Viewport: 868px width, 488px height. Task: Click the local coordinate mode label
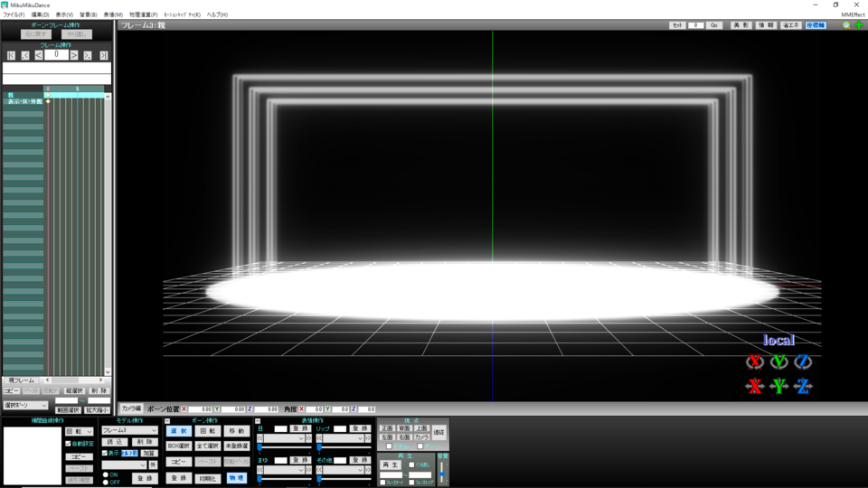778,340
